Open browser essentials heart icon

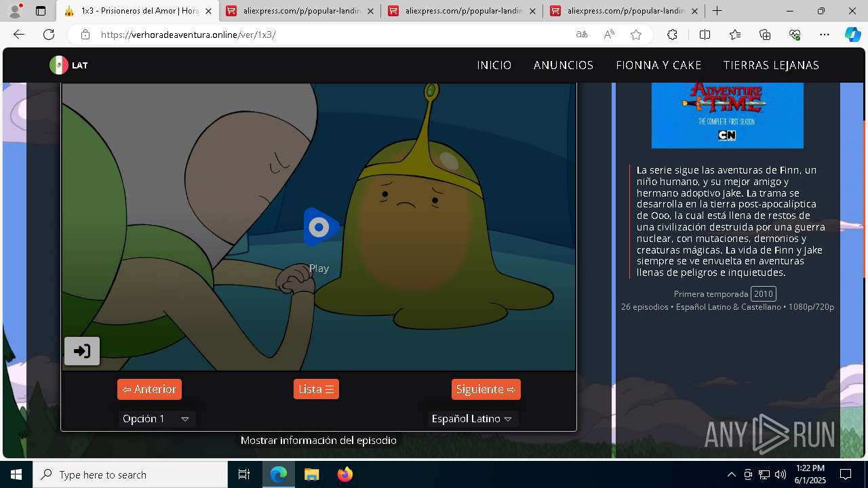tap(795, 35)
